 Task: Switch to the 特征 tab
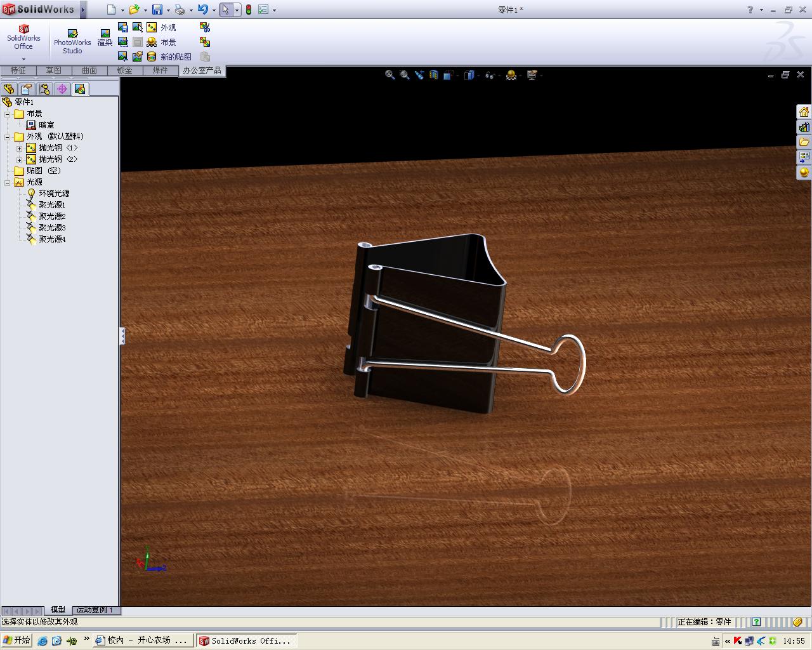(18, 70)
